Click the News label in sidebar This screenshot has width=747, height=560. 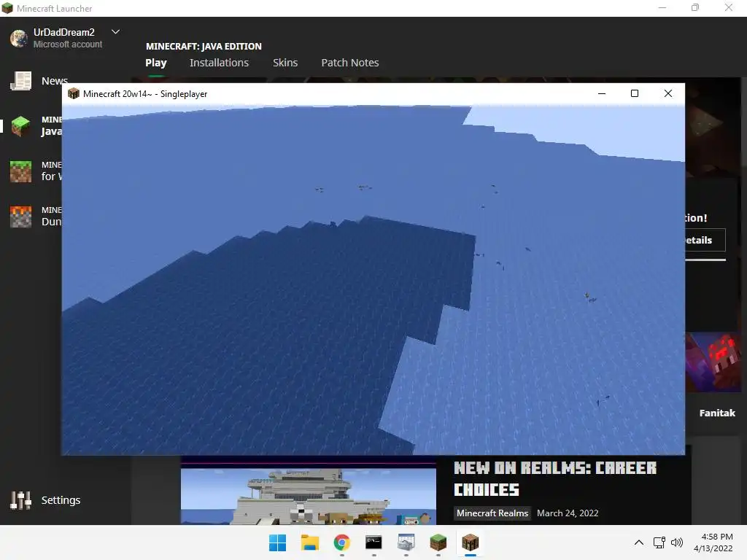55,80
